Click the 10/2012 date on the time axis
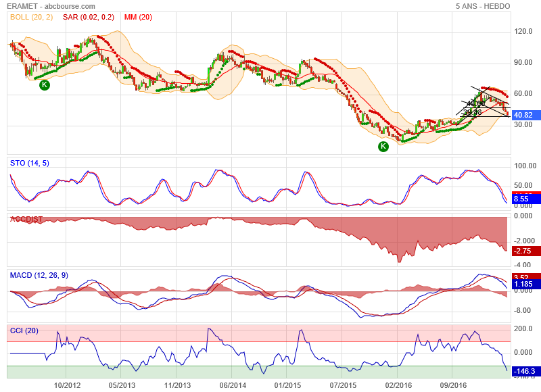Screen dimensions: 541x392 67,385
